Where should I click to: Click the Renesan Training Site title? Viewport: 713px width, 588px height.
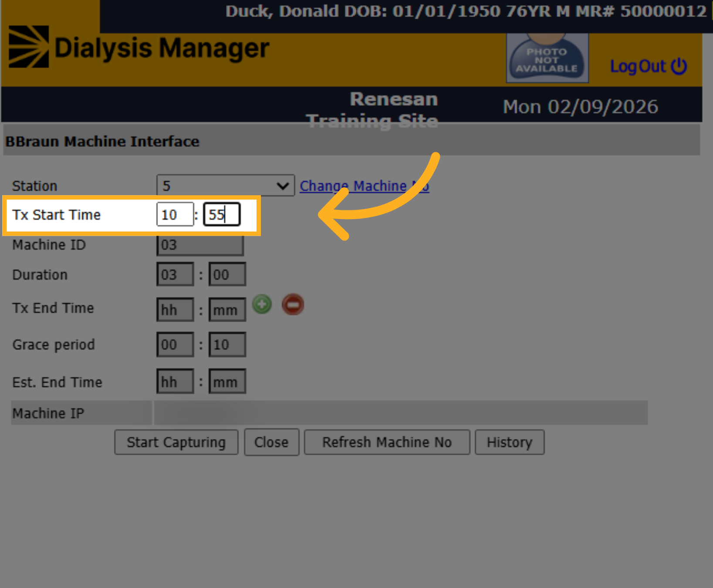pos(372,110)
